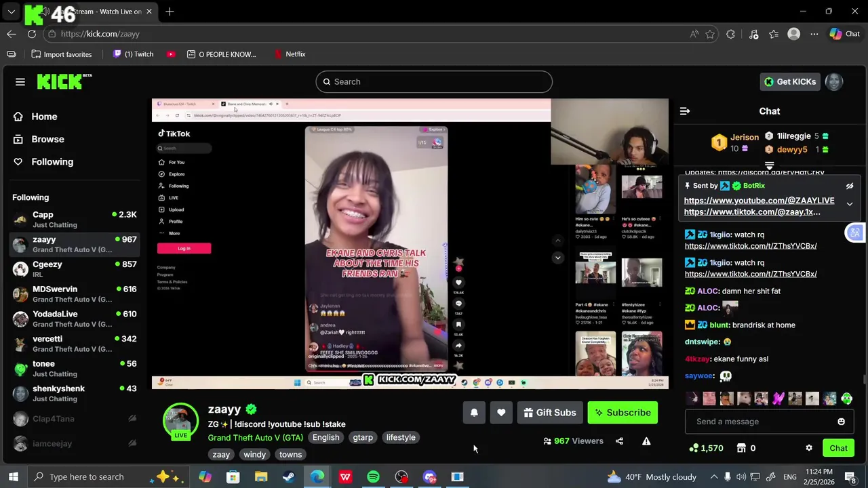This screenshot has height=488, width=868.
Task: Click the Gift Subs button
Action: (550, 412)
